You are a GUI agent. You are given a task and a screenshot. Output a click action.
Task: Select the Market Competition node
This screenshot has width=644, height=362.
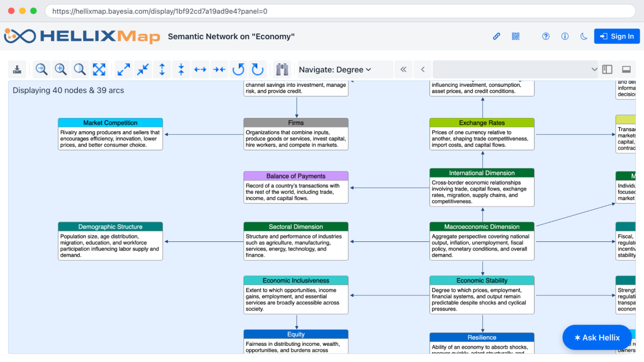(x=110, y=134)
